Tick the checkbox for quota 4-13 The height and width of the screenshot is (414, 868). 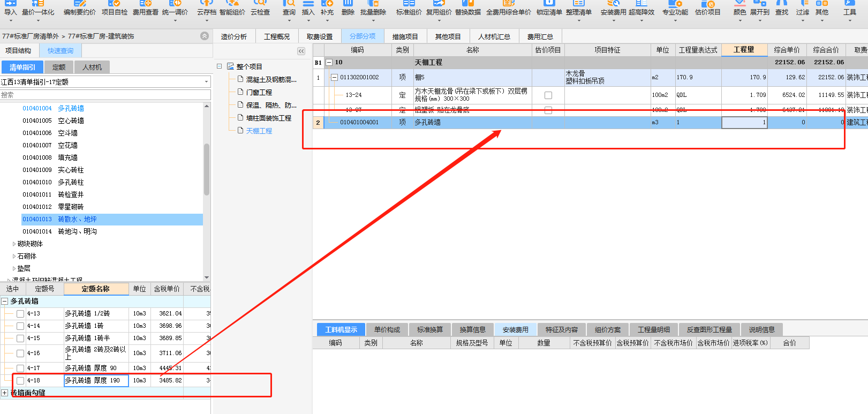coord(20,314)
